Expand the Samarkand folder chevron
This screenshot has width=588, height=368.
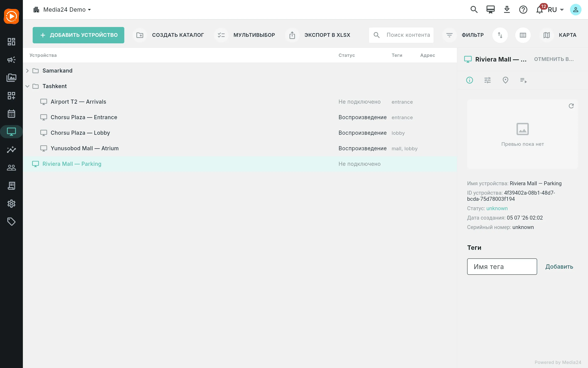(27, 71)
